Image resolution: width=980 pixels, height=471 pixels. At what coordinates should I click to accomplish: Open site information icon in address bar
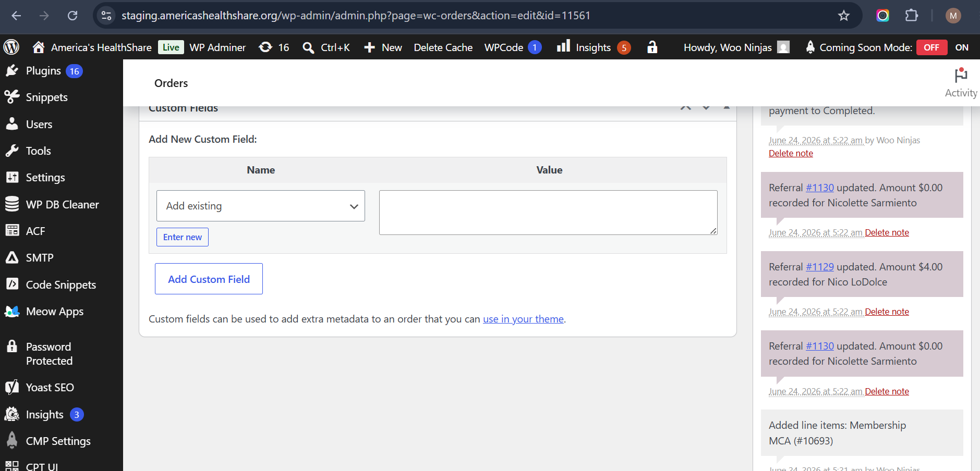106,16
